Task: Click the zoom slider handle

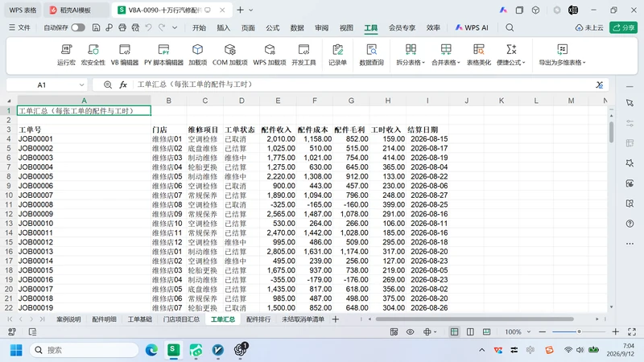Action: (x=579, y=331)
